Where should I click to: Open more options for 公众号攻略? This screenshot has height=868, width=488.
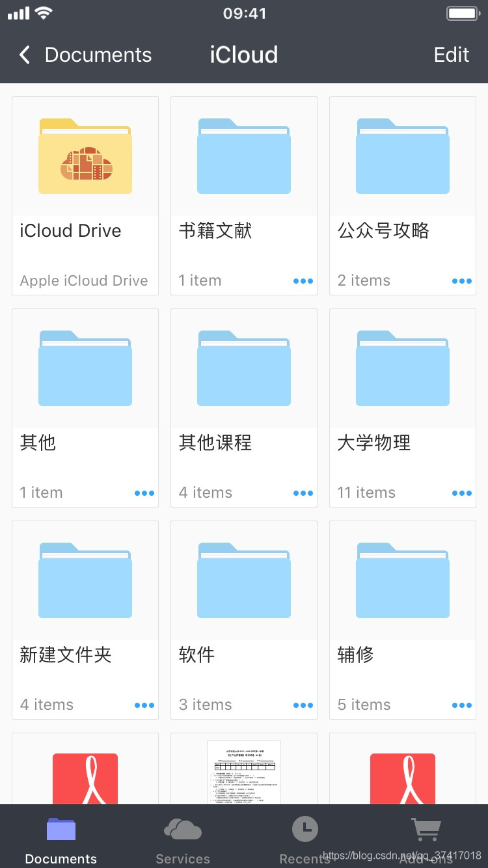tap(462, 281)
